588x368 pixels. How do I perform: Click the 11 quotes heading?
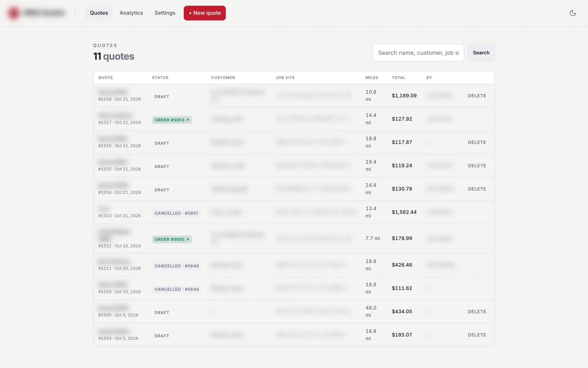coord(114,56)
